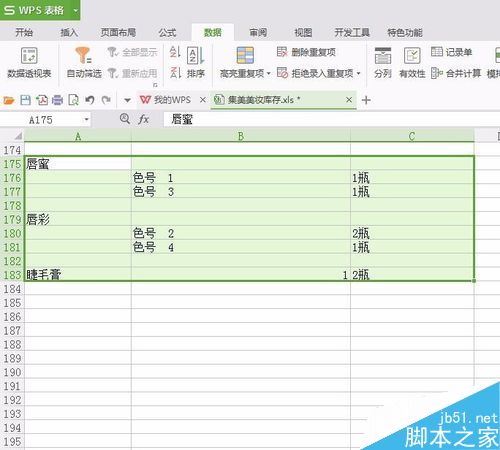This screenshot has height=450, width=500.
Task: Close the 集美美妆库存.xls tab
Action: point(349,100)
